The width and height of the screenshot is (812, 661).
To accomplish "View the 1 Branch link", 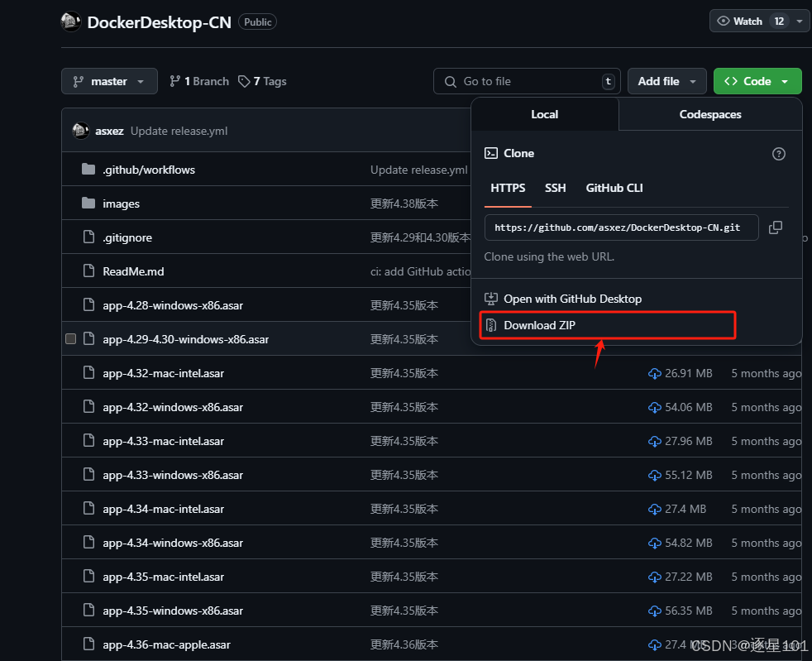I will [x=199, y=81].
